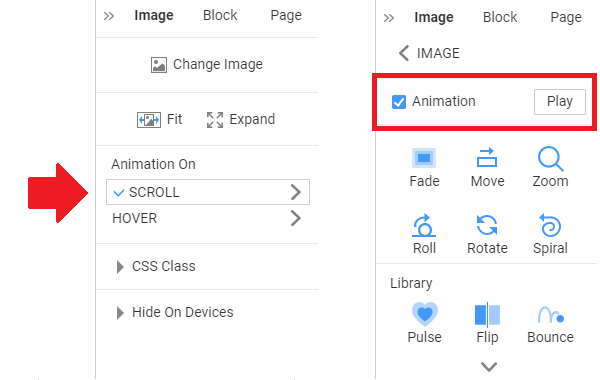600x380 pixels.
Task: Switch to the Block tab in left panel
Action: [x=220, y=15]
